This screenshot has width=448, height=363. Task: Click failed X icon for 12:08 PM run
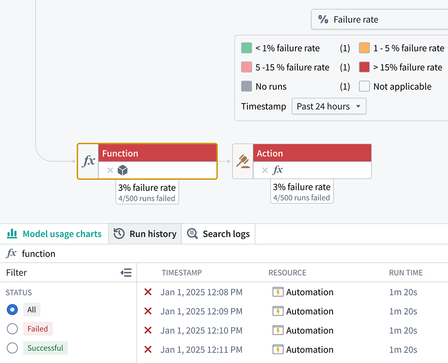click(x=148, y=292)
